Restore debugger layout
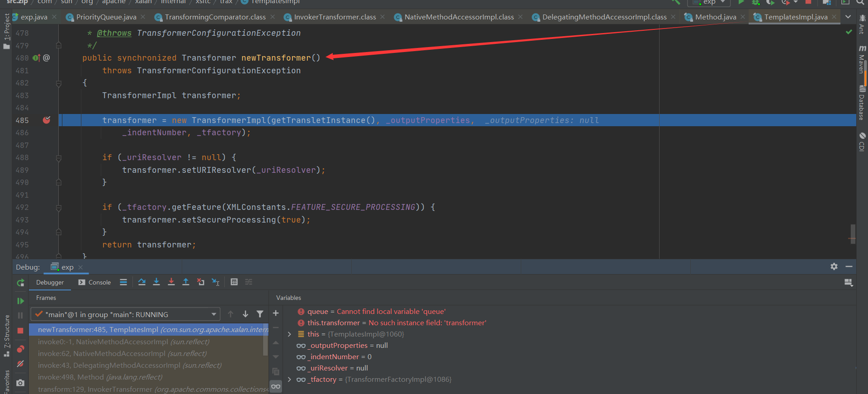The width and height of the screenshot is (868, 394). point(849,283)
